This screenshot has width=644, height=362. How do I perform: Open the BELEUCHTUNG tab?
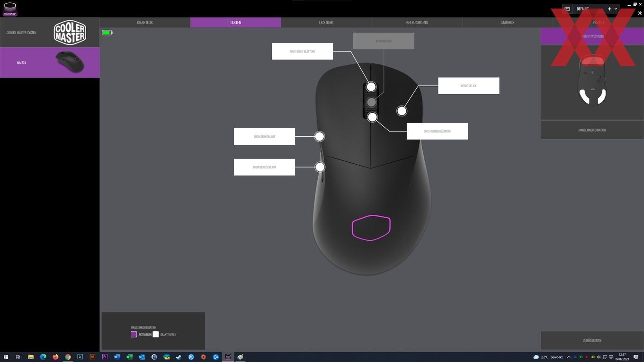[417, 22]
